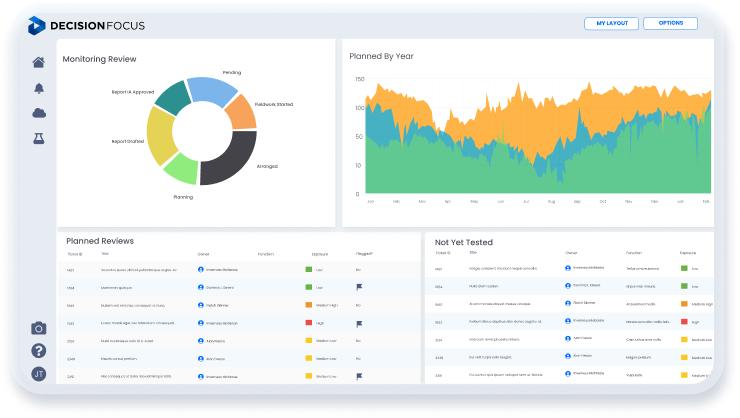Open the Home icon in the sidebar

[39, 62]
